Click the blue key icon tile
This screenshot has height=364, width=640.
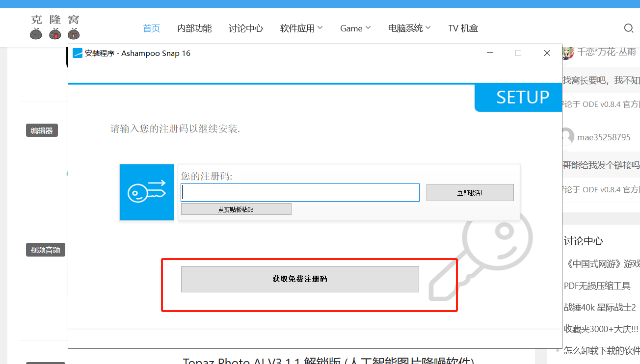point(147,192)
